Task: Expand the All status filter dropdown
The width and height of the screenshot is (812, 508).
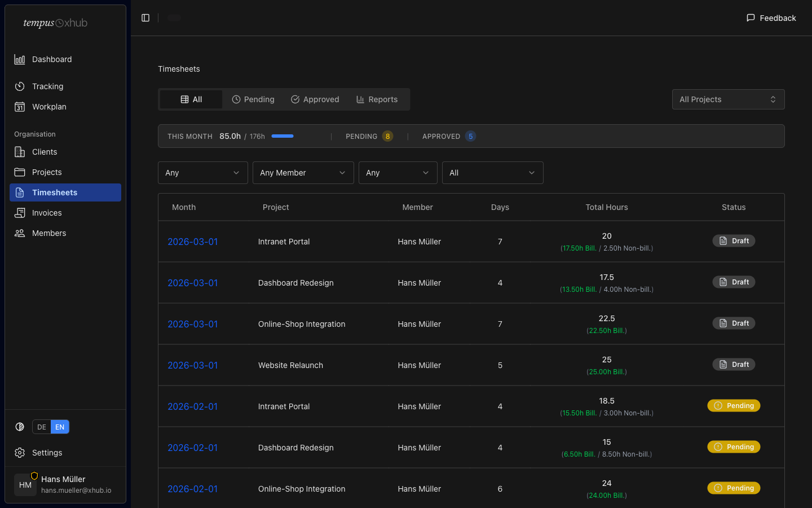Action: pyautogui.click(x=492, y=173)
